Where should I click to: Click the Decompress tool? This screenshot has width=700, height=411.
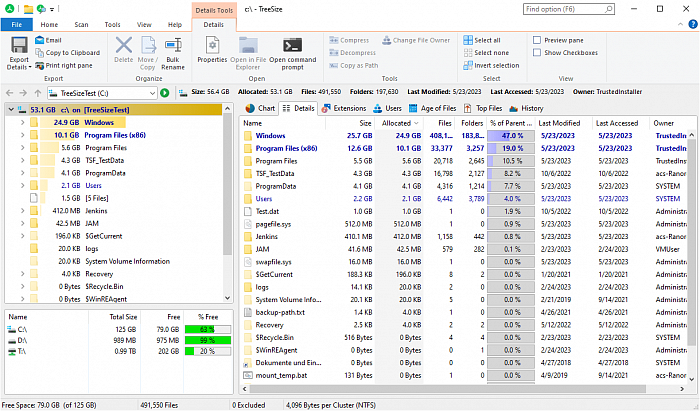(x=353, y=53)
